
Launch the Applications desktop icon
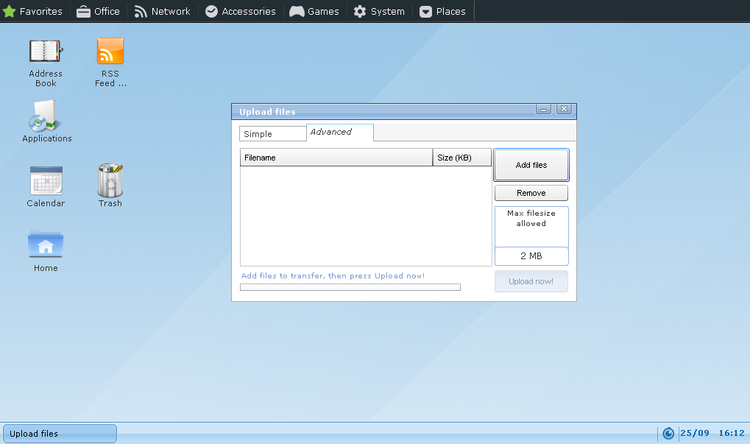46,118
